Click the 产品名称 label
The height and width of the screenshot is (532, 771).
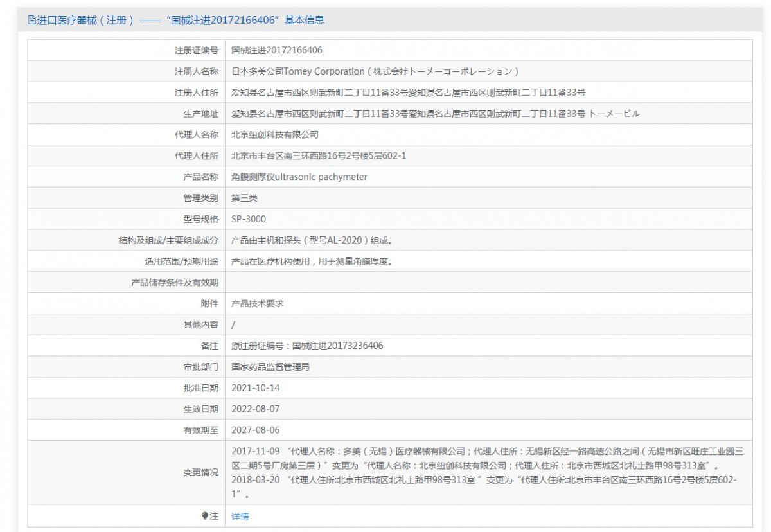[x=201, y=177]
